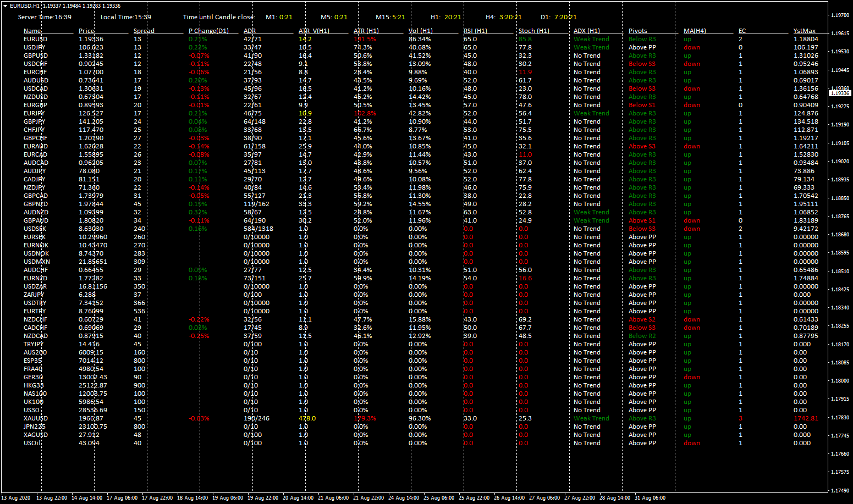Select the EURAUD symbol row name
853x504 pixels.
click(x=36, y=146)
